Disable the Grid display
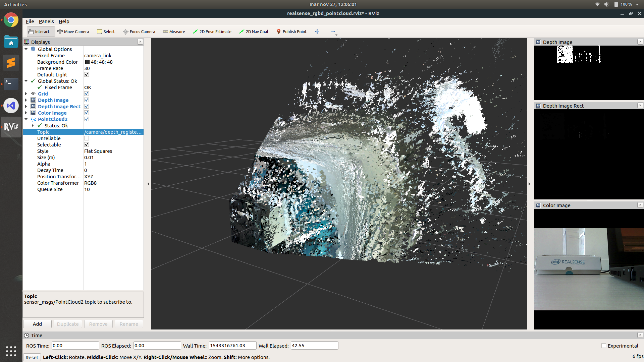This screenshot has height=362, width=644. (86, 94)
